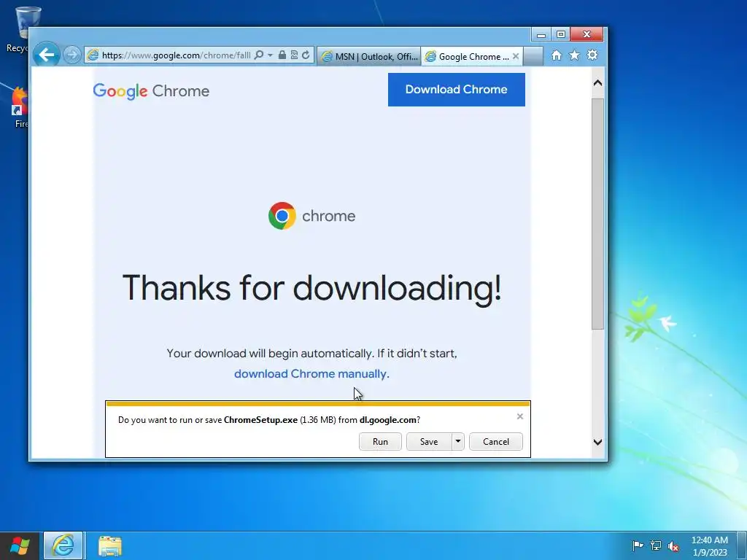Refresh the page with reload icon
The height and width of the screenshot is (560, 747).
[306, 55]
